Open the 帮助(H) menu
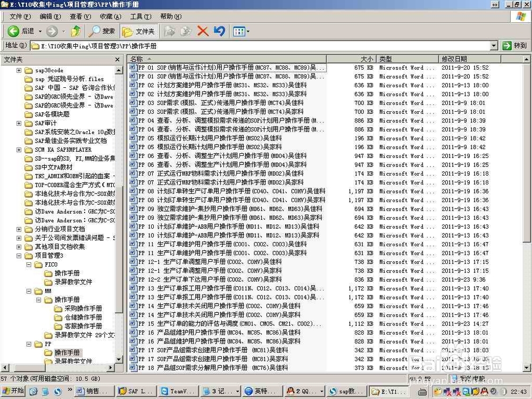The image size is (532, 399). (x=171, y=16)
